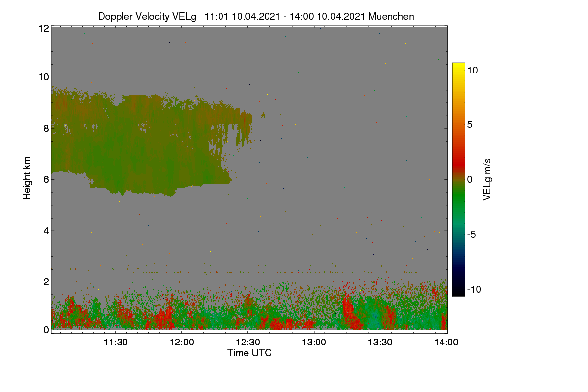Click the 13:30 time axis label

click(x=380, y=343)
